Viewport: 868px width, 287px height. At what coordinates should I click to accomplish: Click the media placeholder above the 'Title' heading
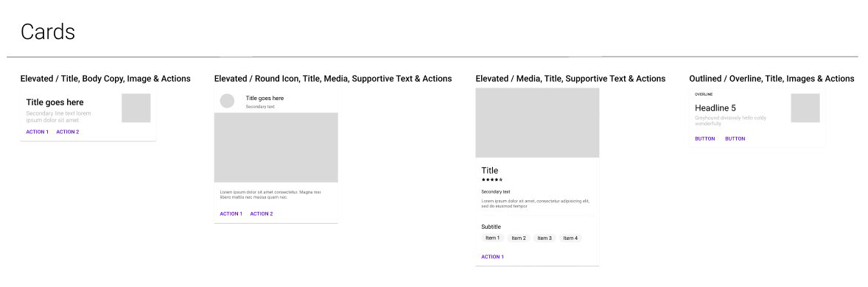[x=537, y=123]
